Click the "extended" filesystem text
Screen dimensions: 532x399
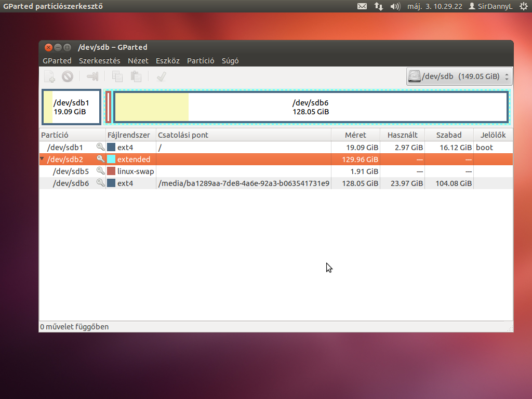point(134,159)
